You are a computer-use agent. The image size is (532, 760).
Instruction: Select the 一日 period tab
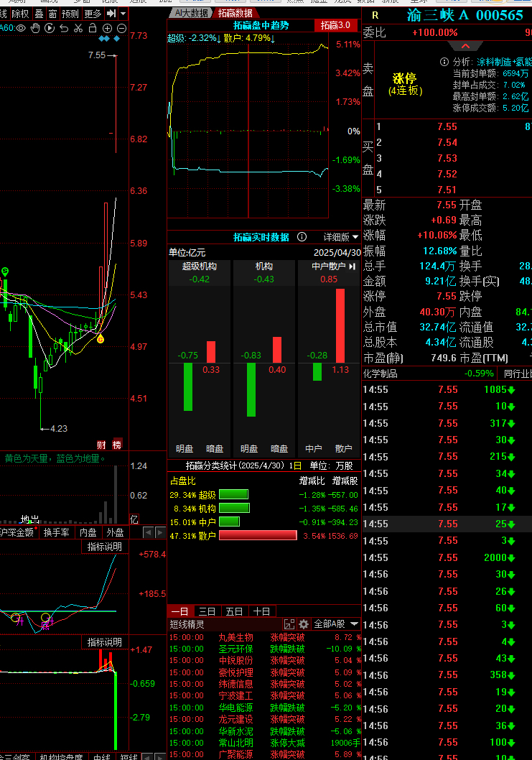(x=179, y=611)
